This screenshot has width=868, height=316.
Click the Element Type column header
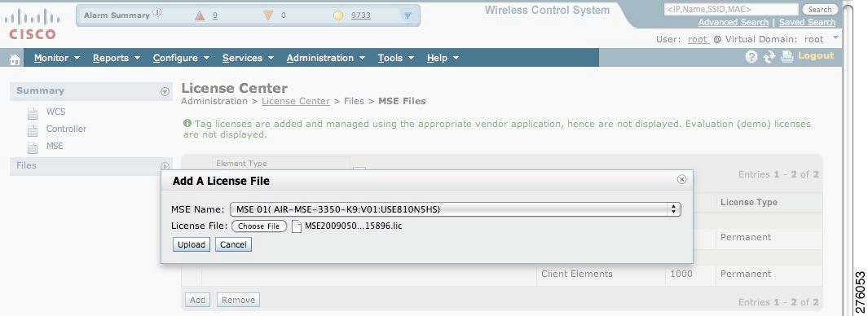[240, 164]
